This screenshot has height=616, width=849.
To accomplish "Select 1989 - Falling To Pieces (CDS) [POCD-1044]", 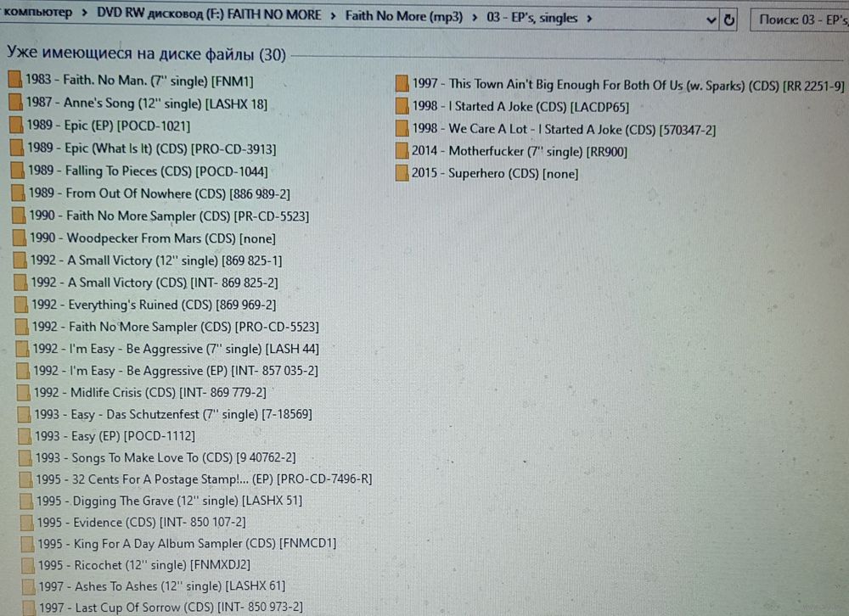I will click(x=148, y=171).
